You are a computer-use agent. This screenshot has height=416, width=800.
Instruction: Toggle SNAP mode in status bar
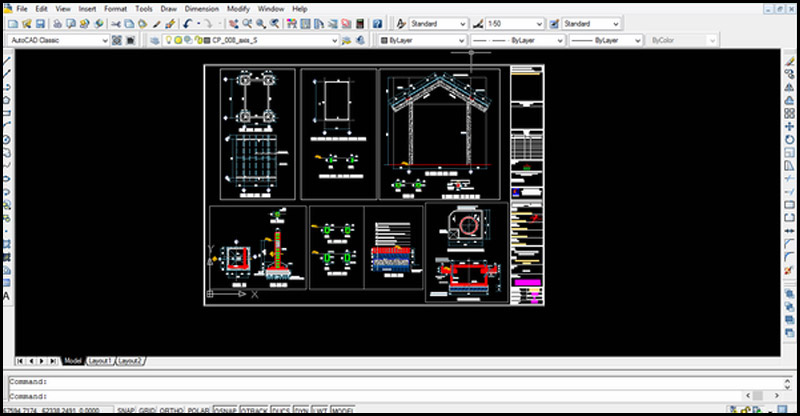[126, 410]
